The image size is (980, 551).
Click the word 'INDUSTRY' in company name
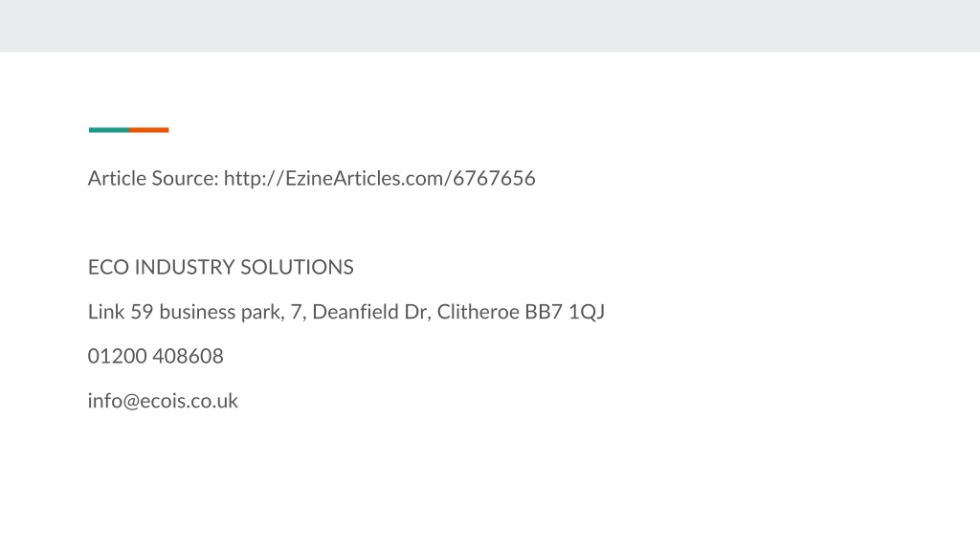pos(185,268)
